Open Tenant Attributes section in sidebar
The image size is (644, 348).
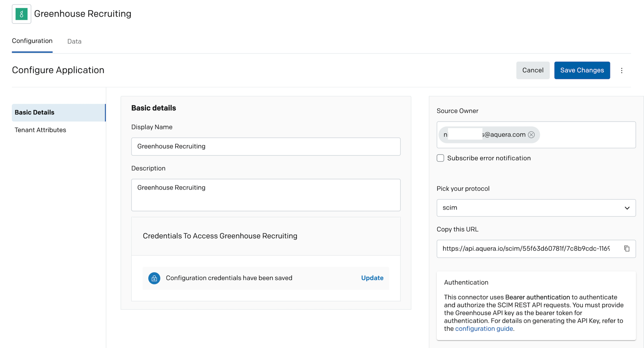(x=40, y=130)
